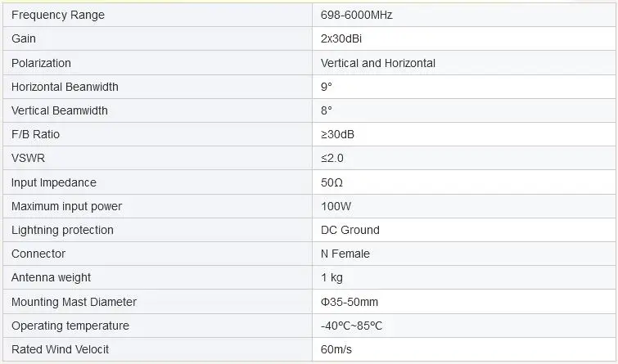
Task: Select the 2x30dBi gain value
Action: pyautogui.click(x=341, y=38)
